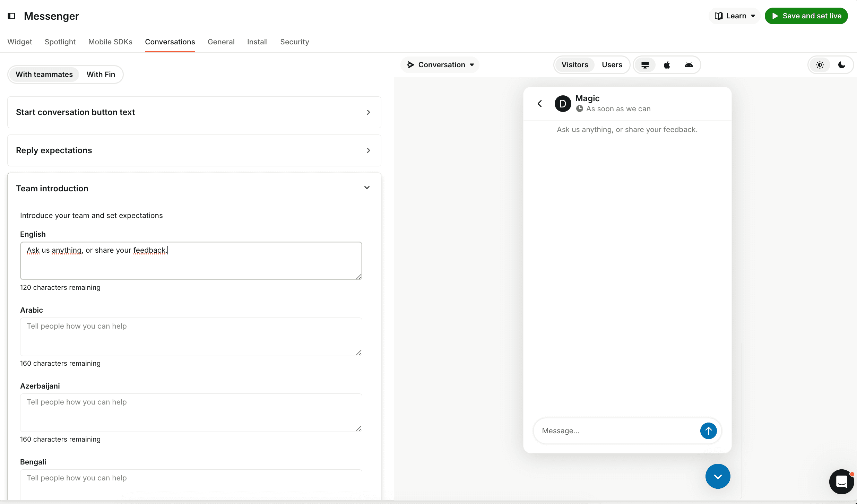
Task: Click the preview text Ask us anything
Action: (627, 130)
